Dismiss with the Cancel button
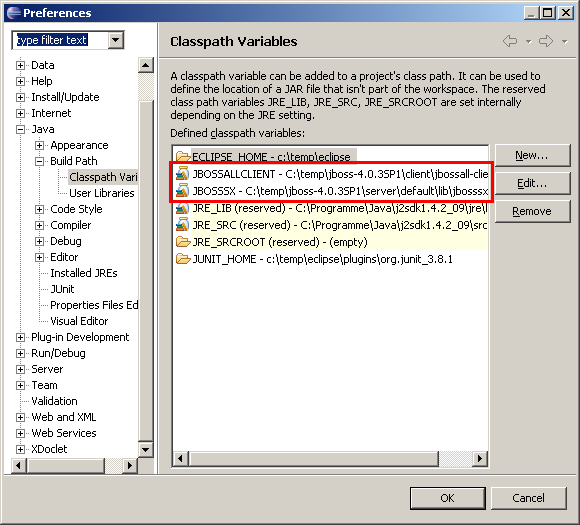Viewport: 580px width, 525px height. (529, 498)
